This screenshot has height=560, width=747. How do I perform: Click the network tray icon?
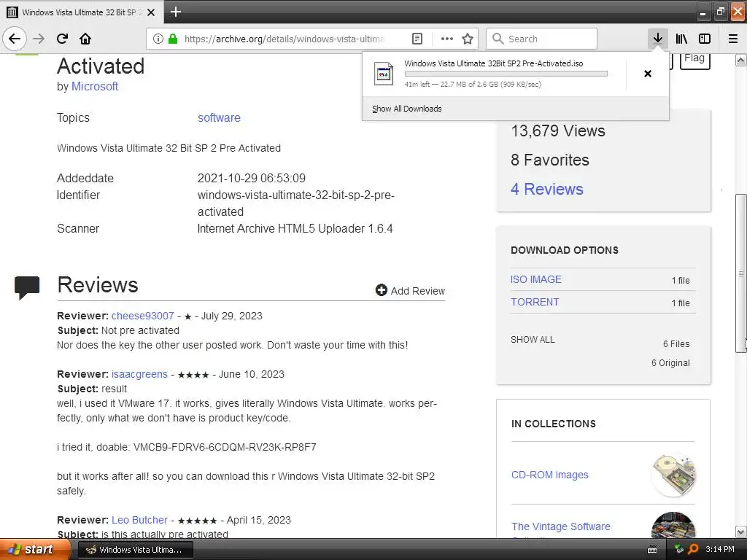point(679,549)
